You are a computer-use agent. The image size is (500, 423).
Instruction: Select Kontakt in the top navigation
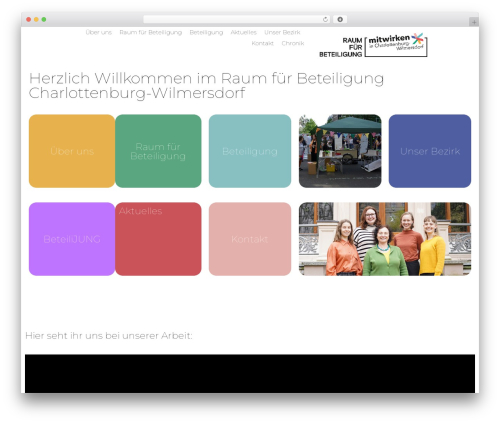[263, 43]
